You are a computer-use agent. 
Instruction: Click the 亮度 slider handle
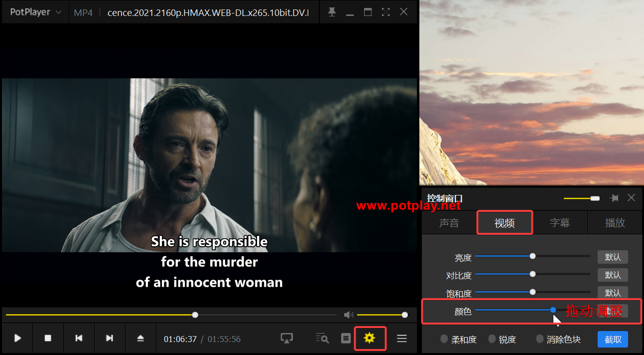[x=532, y=256]
